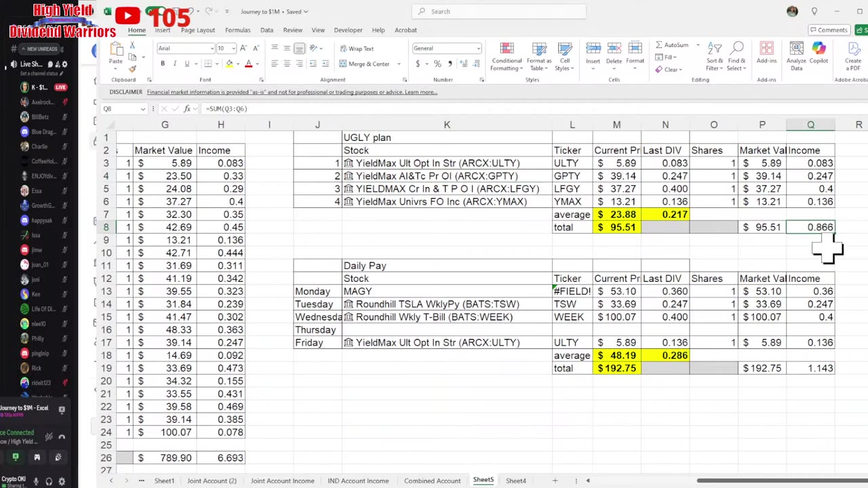Follow the Learn more link in the disclaimer
The height and width of the screenshot is (488, 868).
pos(420,92)
